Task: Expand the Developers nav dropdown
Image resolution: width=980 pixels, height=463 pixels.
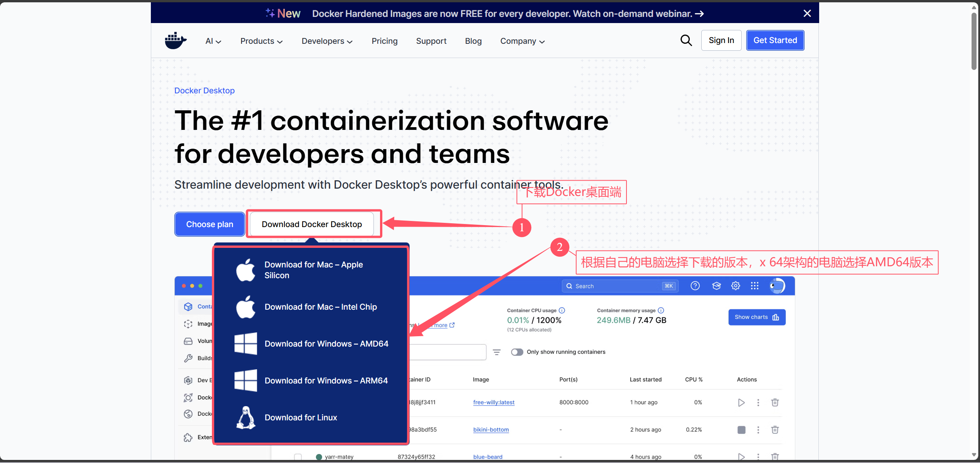Action: tap(327, 41)
